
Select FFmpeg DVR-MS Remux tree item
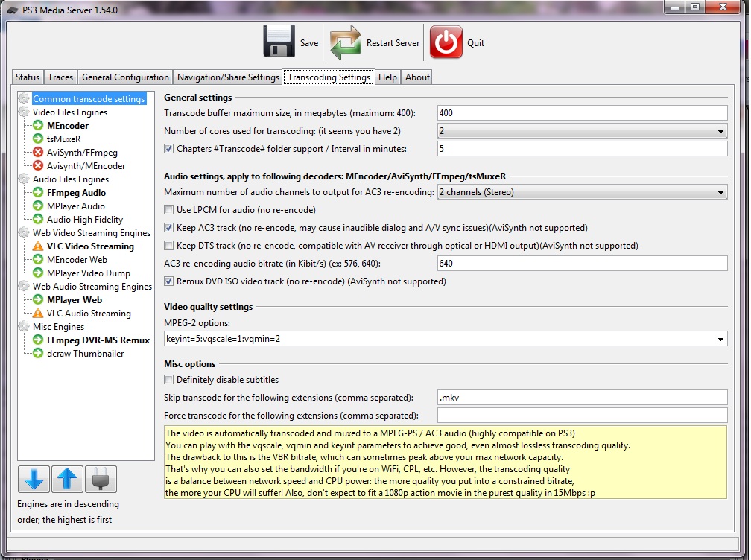98,340
